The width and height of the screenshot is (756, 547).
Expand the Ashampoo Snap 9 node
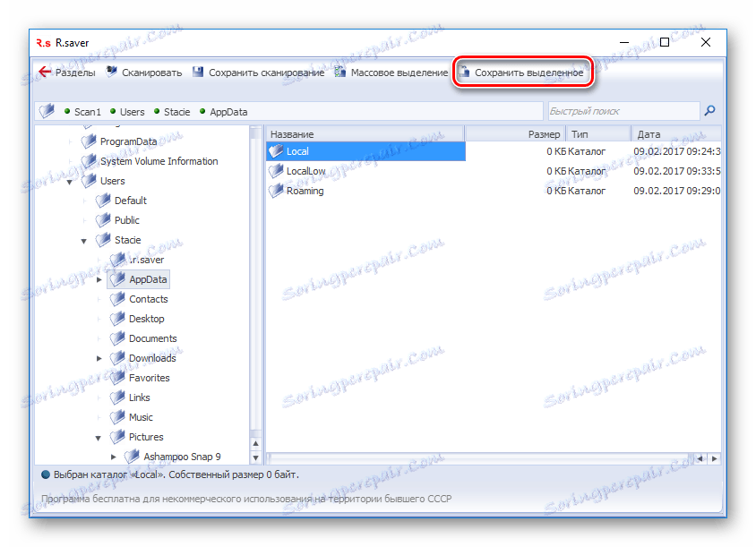[x=113, y=457]
